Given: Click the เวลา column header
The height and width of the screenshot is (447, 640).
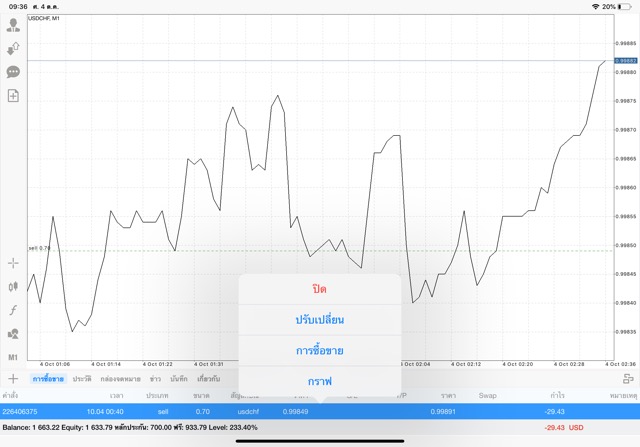Looking at the screenshot, I should point(116,396).
